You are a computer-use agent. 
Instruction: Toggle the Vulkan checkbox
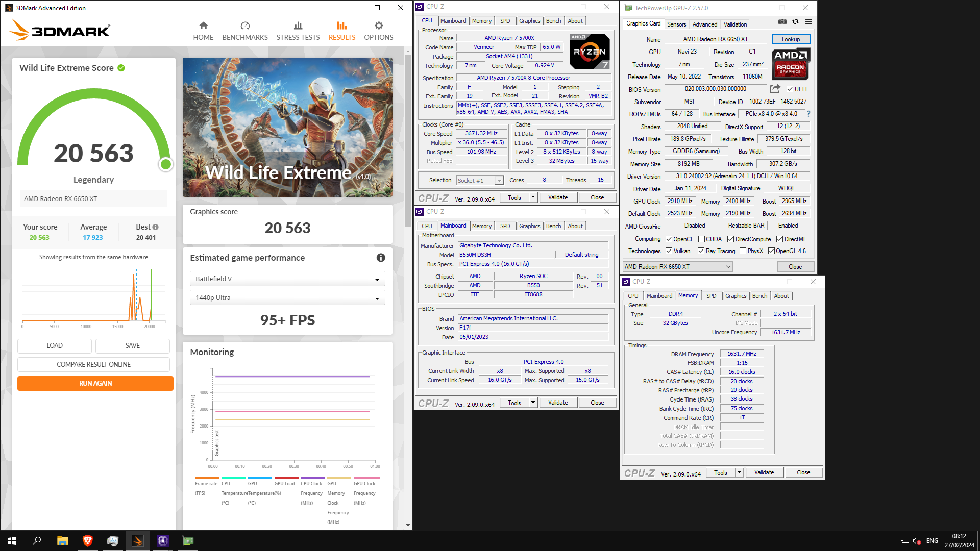point(669,251)
